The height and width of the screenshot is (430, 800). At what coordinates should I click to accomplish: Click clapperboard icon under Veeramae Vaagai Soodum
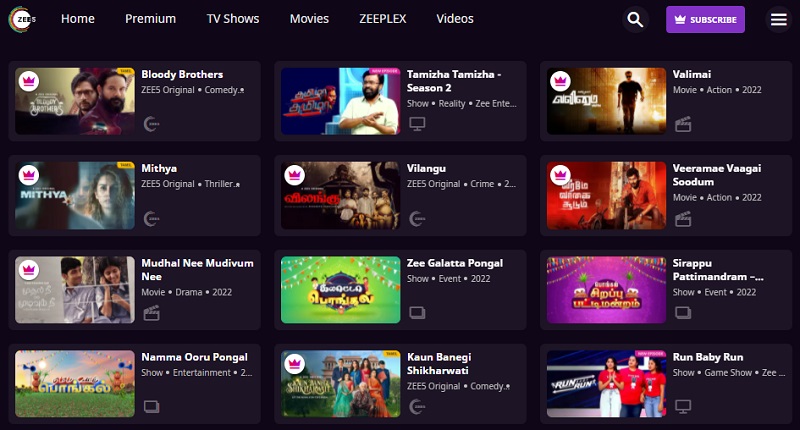[x=683, y=219]
